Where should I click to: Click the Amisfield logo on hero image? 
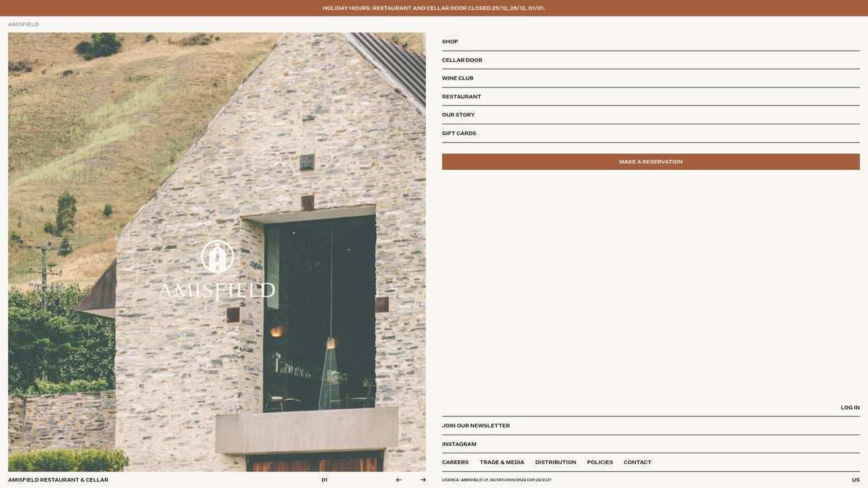[217, 271]
